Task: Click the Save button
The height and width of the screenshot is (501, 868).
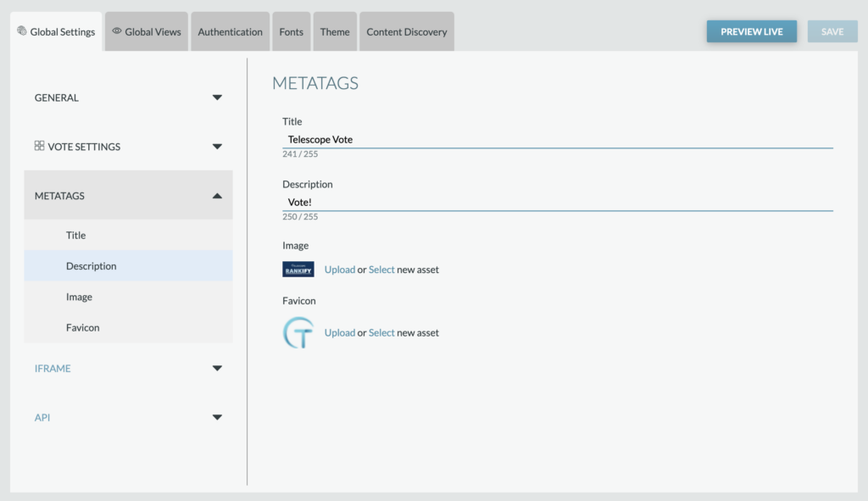Action: [832, 31]
